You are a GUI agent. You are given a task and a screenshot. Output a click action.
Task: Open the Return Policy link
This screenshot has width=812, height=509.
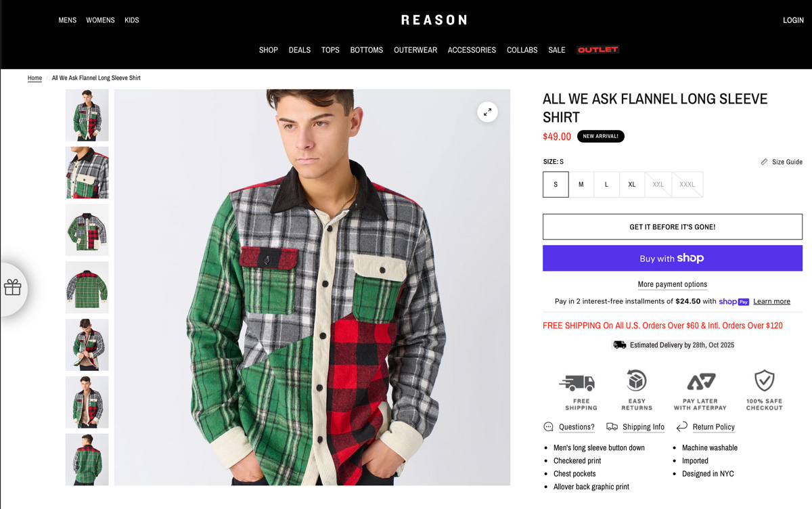pyautogui.click(x=713, y=427)
